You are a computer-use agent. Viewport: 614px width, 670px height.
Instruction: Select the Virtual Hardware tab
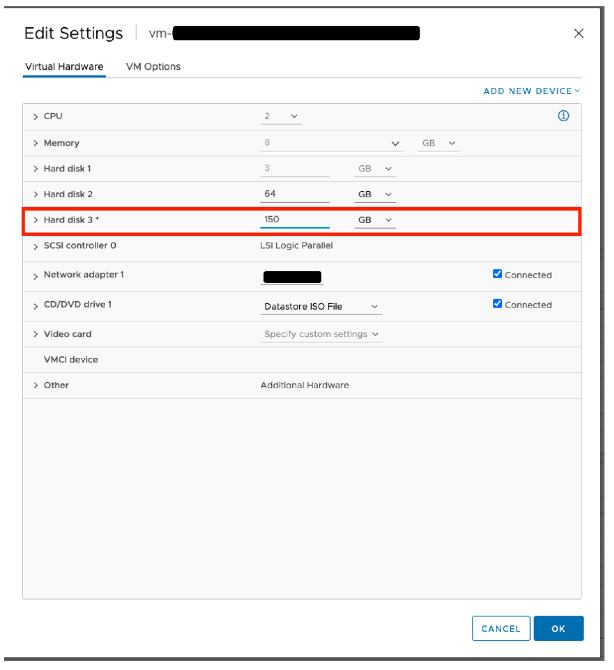tap(63, 67)
